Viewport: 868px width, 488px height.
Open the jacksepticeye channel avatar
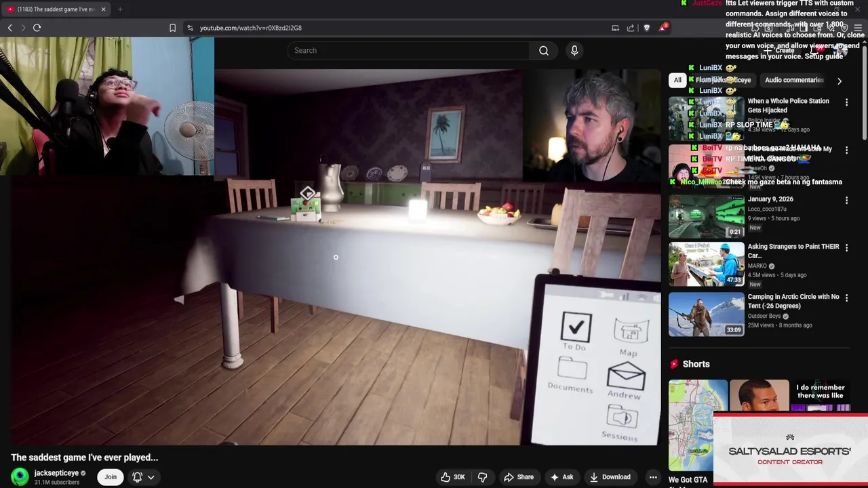point(20,477)
